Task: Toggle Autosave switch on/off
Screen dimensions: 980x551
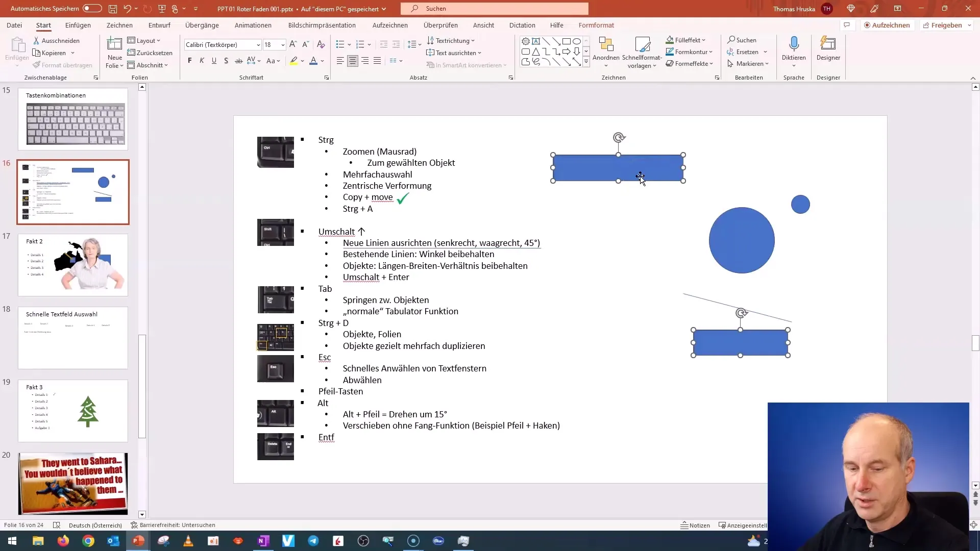Action: tap(93, 8)
